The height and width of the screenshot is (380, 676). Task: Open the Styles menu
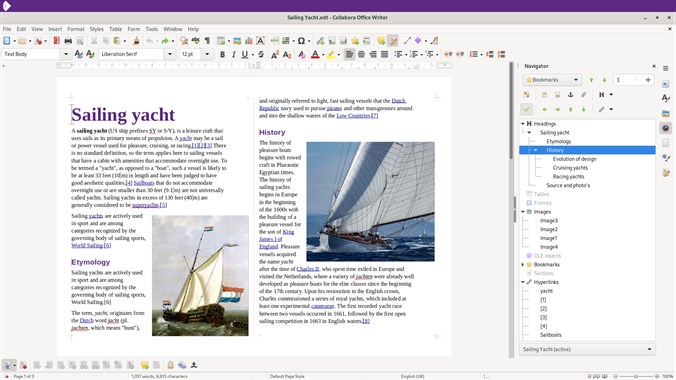coord(97,29)
